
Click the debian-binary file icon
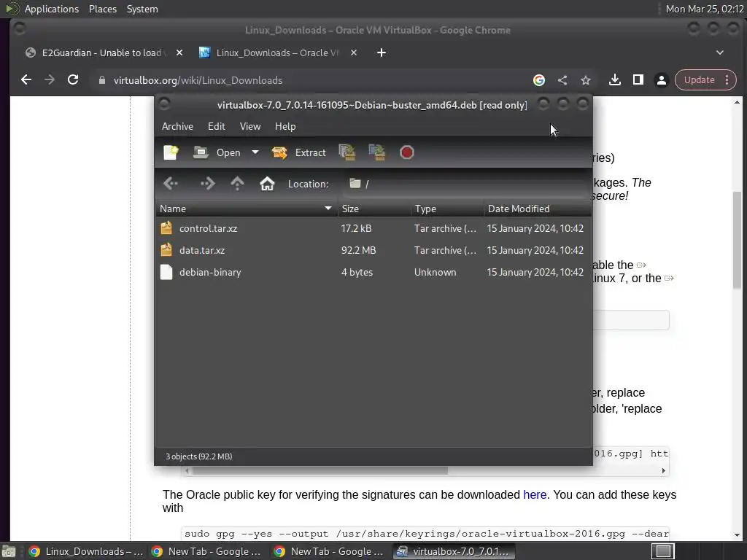166,272
